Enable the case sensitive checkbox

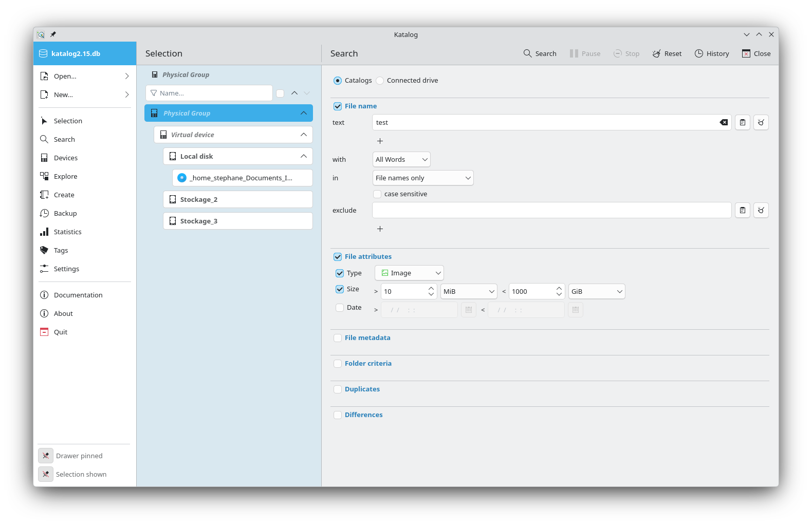[377, 194]
